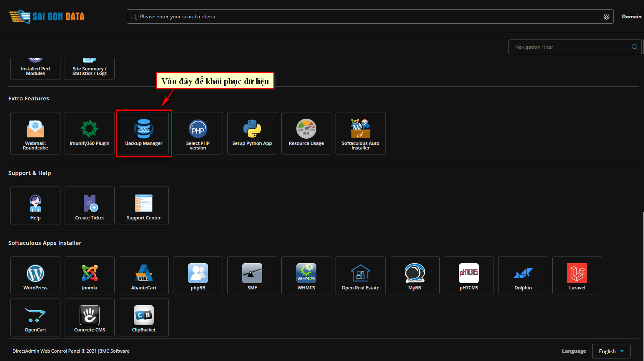The height and width of the screenshot is (361, 644).
Task: Launch Setup Python App
Action: tap(252, 133)
